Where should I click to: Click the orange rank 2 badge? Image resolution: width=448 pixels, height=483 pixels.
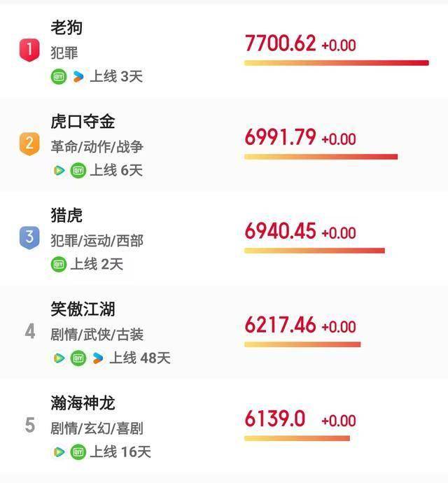(29, 144)
